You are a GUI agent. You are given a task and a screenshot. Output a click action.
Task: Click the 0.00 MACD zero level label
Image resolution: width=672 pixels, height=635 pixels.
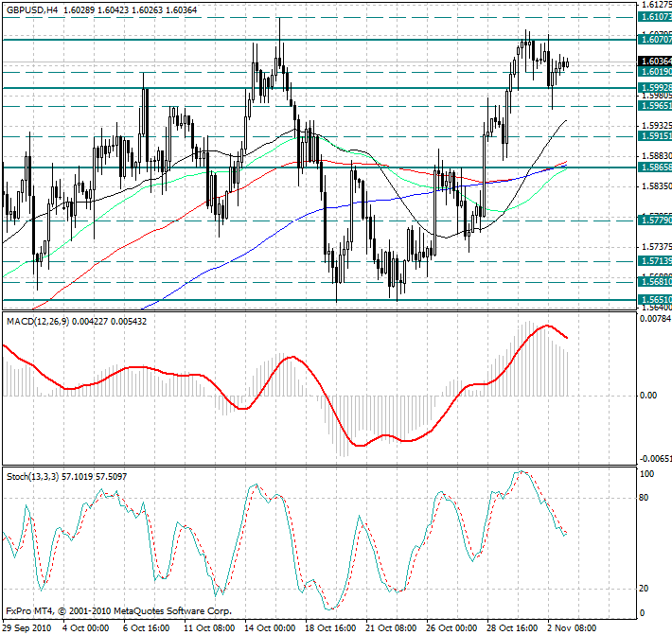(648, 395)
